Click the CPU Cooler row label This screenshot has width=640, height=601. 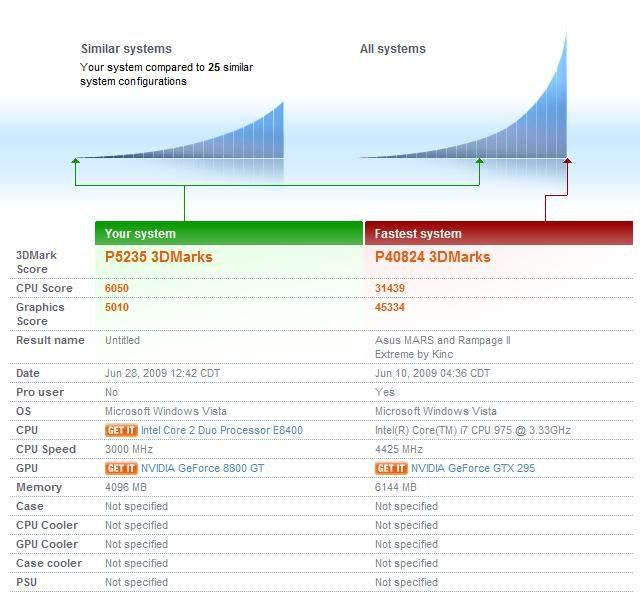tap(47, 525)
